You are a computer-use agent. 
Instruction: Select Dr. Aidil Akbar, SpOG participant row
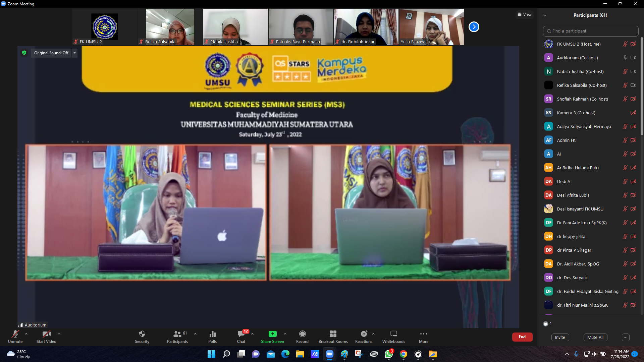590,264
